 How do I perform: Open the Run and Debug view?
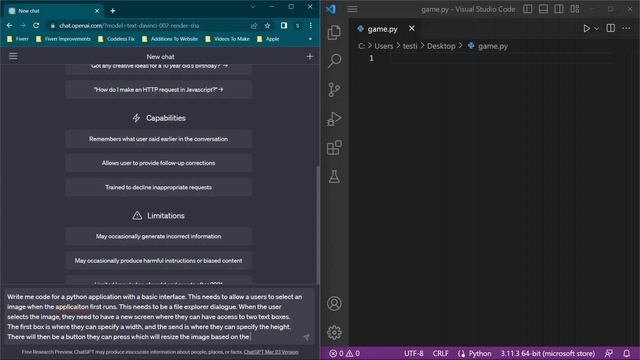334,119
